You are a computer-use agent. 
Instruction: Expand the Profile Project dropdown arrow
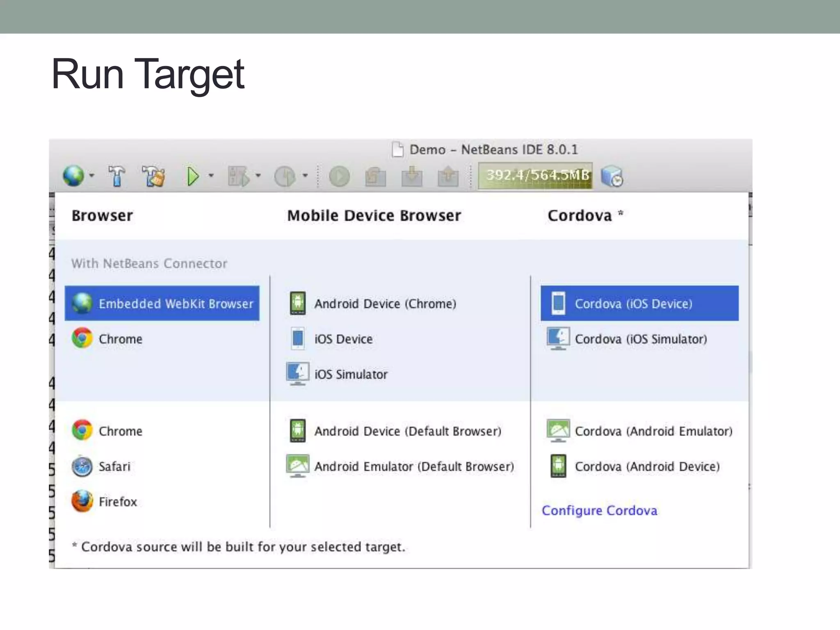click(305, 176)
